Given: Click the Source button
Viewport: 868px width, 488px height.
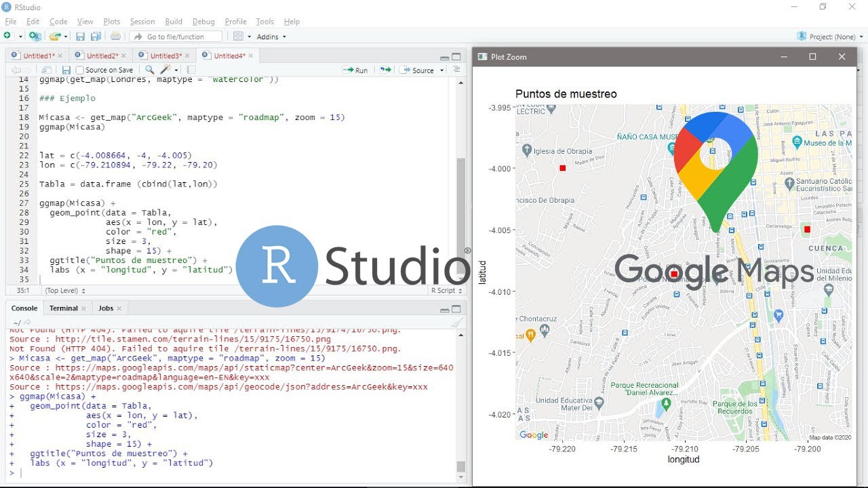Looking at the screenshot, I should click(x=417, y=70).
